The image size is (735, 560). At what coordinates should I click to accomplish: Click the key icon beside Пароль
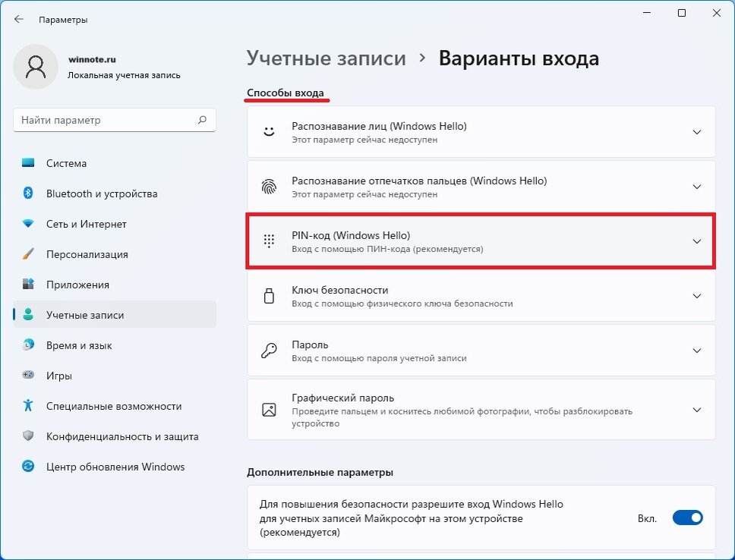269,351
